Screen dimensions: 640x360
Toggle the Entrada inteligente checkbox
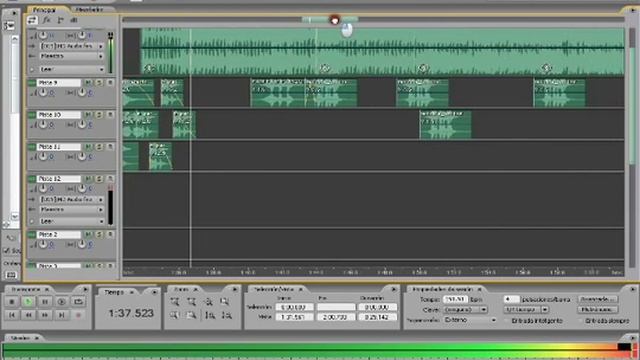point(507,321)
